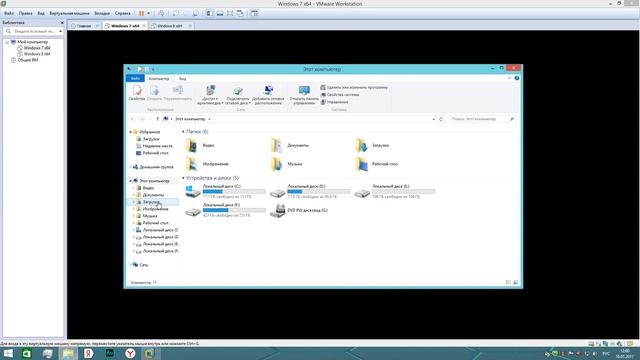Viewport: 640px width, 360px height.
Task: Open the Вкладки menu
Action: click(x=102, y=13)
